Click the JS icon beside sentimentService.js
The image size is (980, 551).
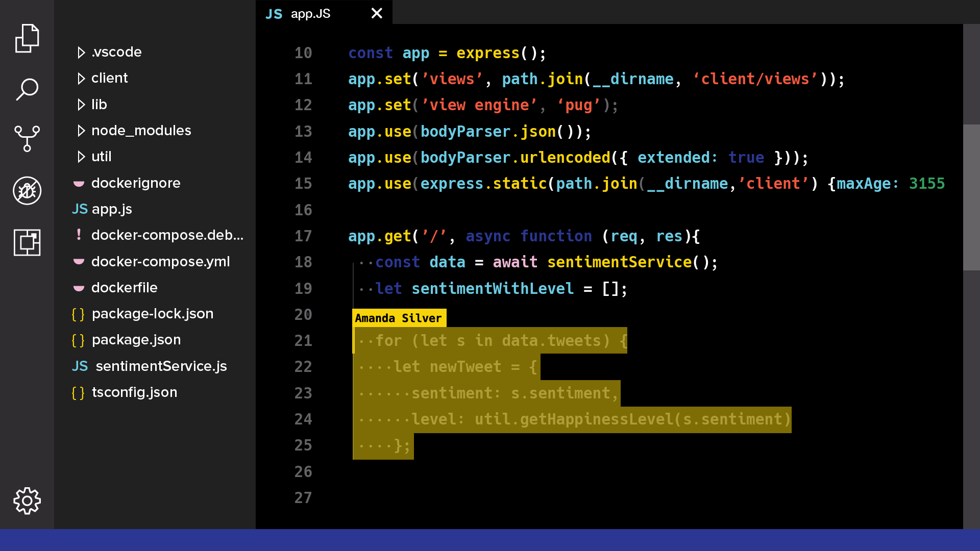coord(80,366)
